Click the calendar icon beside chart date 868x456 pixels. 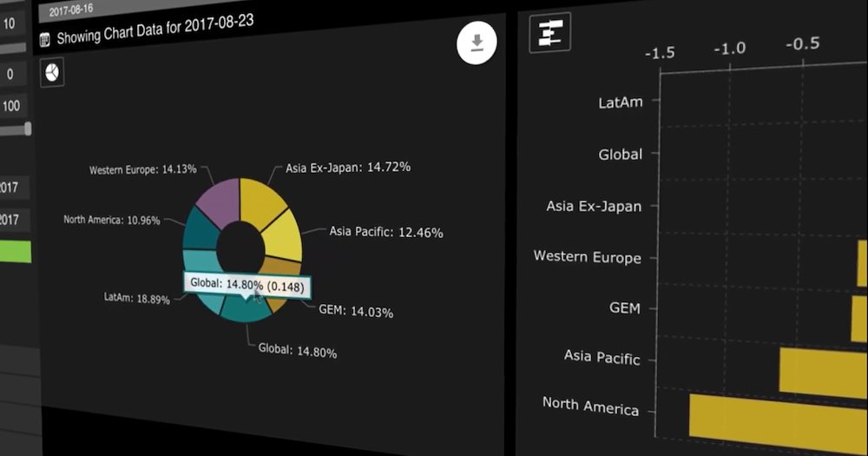pyautogui.click(x=45, y=39)
